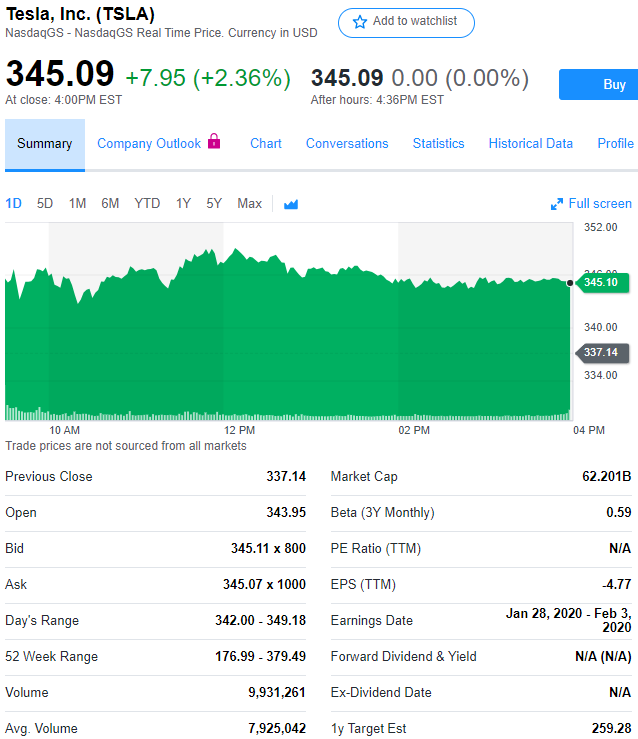This screenshot has height=739, width=638.
Task: Click the 1y Target Est value 259.28
Action: 612,728
